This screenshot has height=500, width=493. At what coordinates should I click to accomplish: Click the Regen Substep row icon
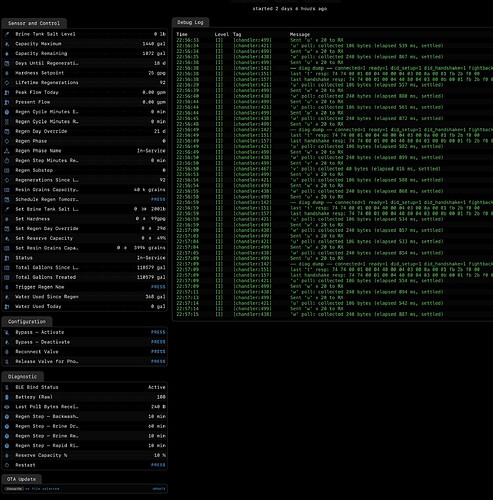[x=7, y=170]
